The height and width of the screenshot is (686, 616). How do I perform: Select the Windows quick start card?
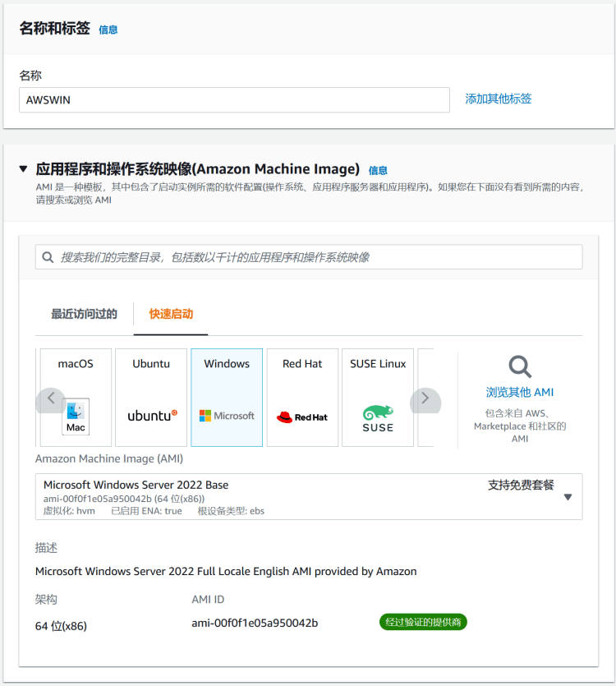[x=227, y=398]
